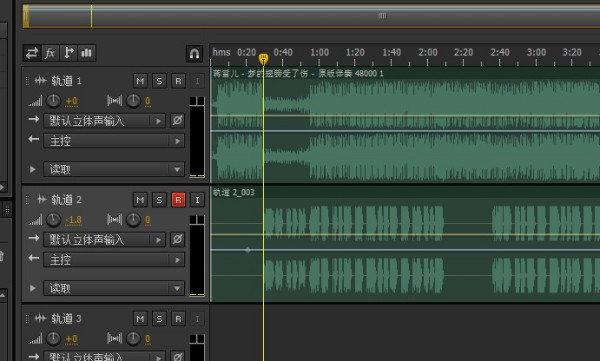The width and height of the screenshot is (600, 361).
Task: Toggle polarity reverse on 轨道 2
Action: pos(177,240)
